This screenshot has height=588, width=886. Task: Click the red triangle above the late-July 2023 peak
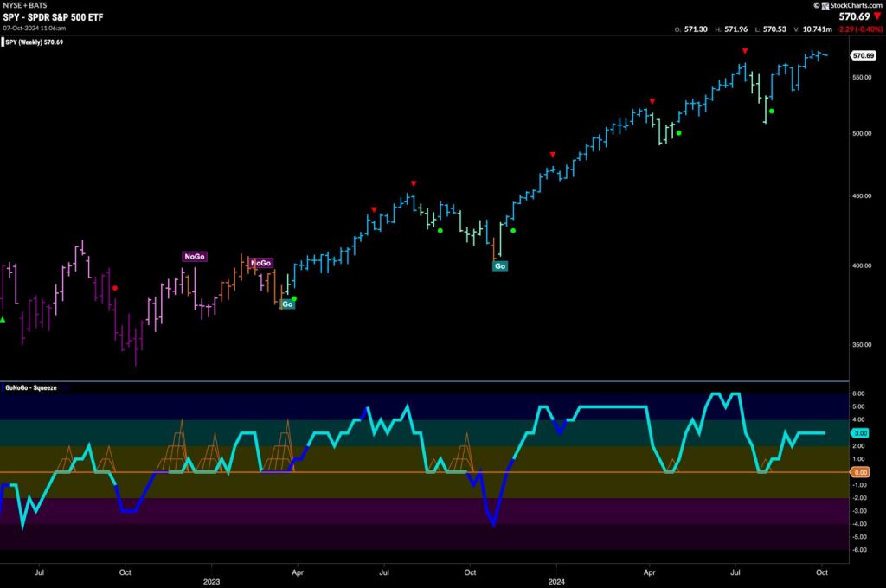(414, 183)
